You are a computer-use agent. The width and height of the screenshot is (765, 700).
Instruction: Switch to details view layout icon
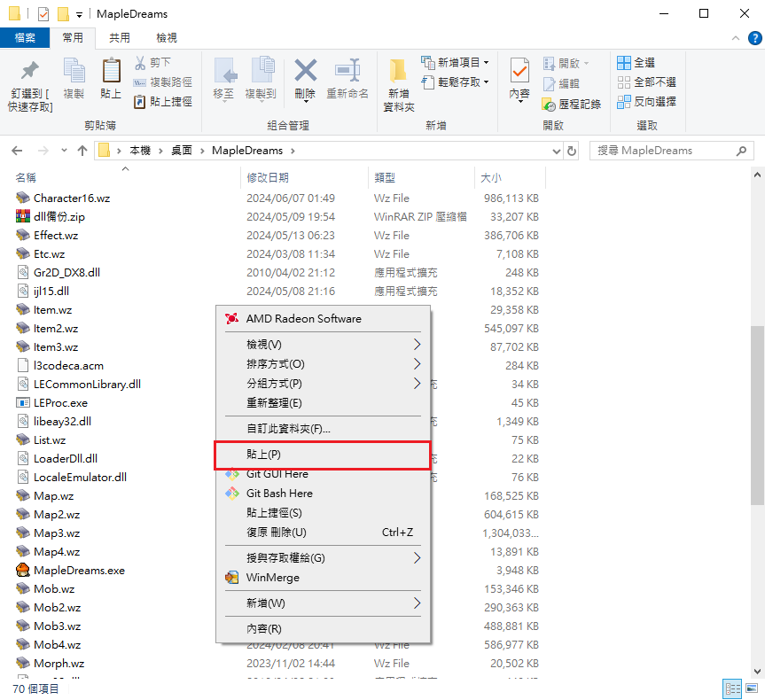tap(732, 688)
